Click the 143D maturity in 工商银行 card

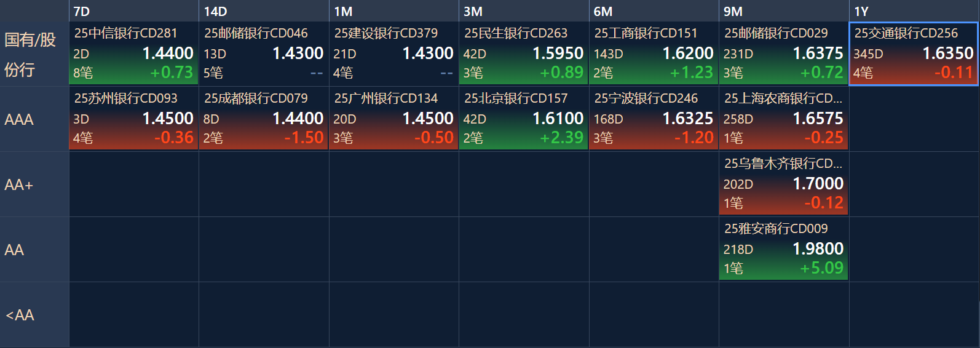(608, 54)
